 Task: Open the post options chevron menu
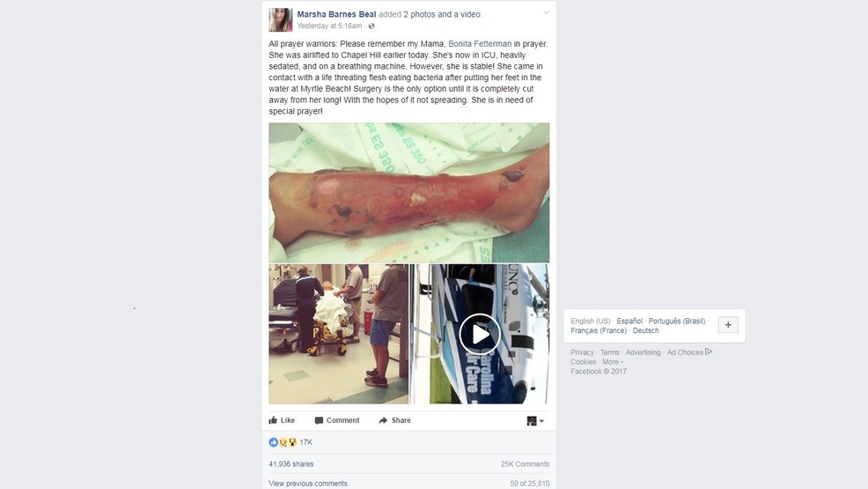547,12
